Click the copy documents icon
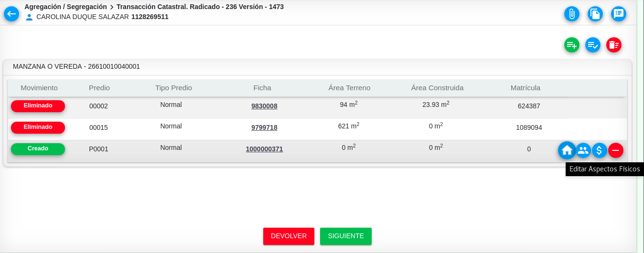This screenshot has height=253, width=644. coord(595,14)
